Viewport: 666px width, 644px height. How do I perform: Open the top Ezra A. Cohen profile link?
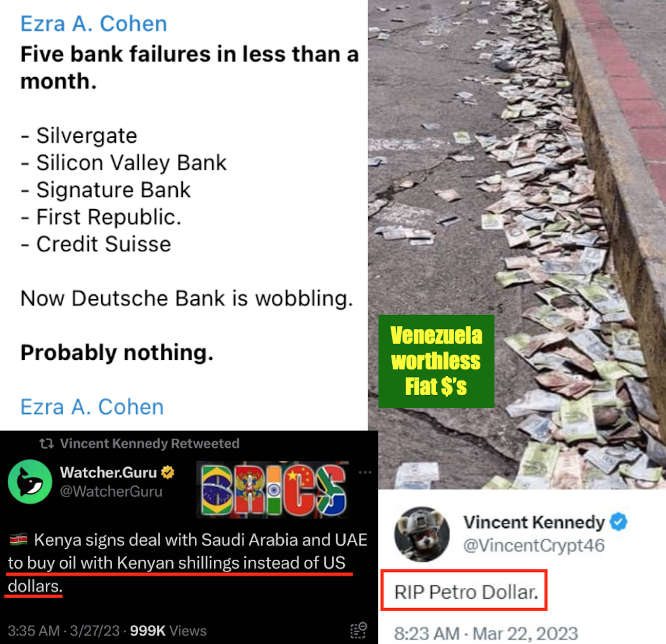(x=94, y=24)
